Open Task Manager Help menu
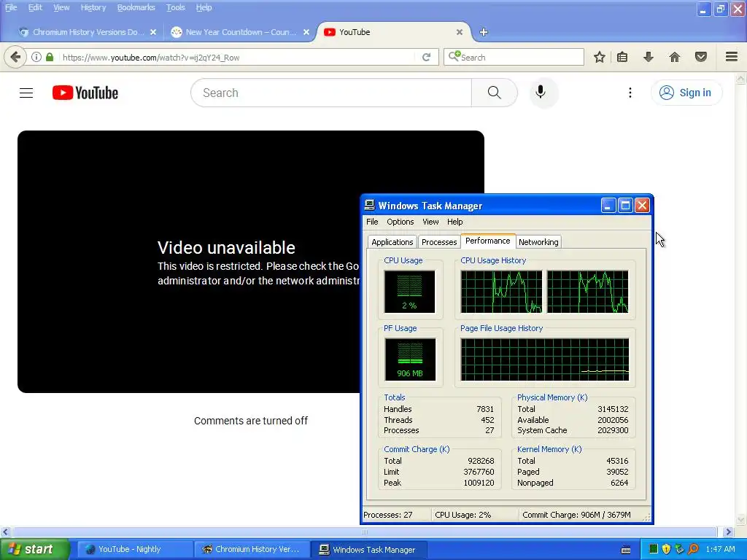This screenshot has height=560, width=747. point(454,222)
